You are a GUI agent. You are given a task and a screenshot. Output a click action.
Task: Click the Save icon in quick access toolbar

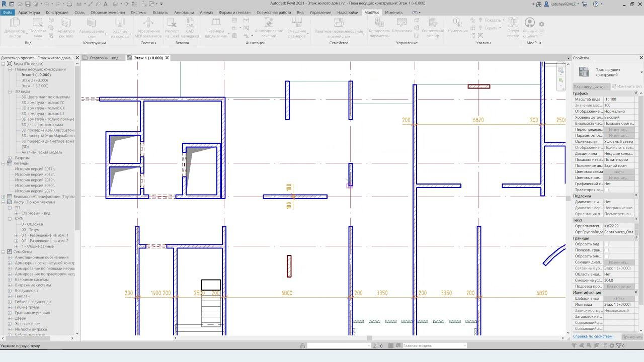point(27,4)
